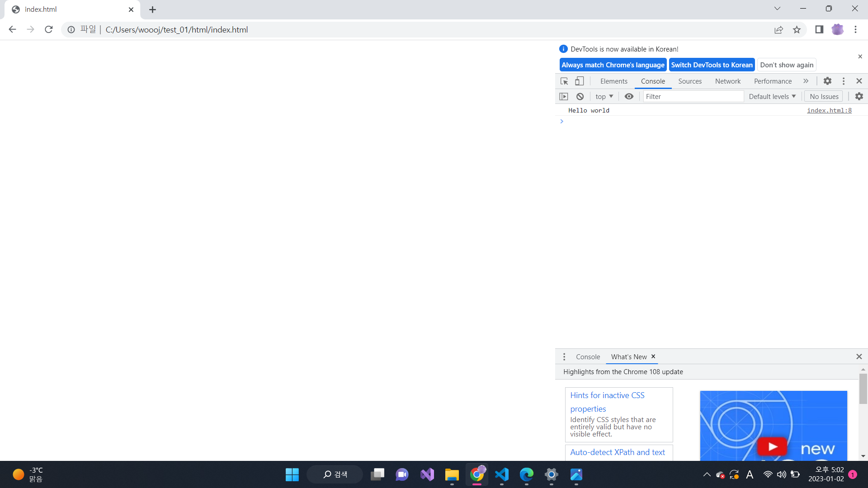Create live expression with eye icon
Viewport: 868px width, 488px height.
click(629, 96)
